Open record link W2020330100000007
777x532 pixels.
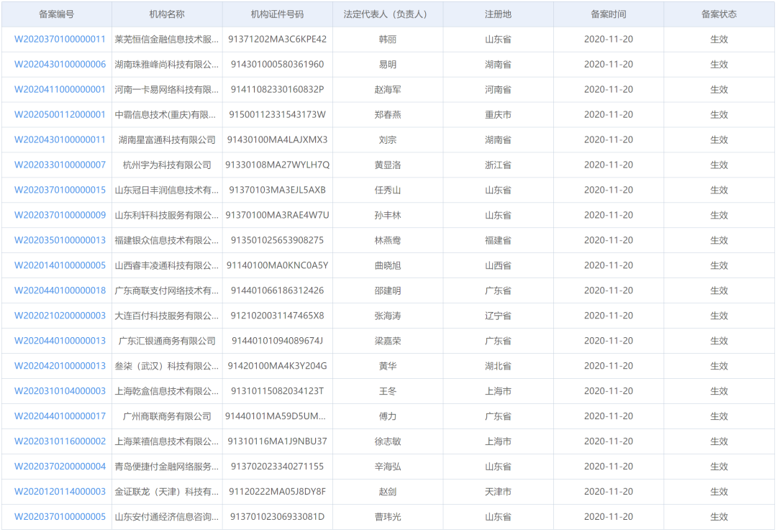(60, 165)
